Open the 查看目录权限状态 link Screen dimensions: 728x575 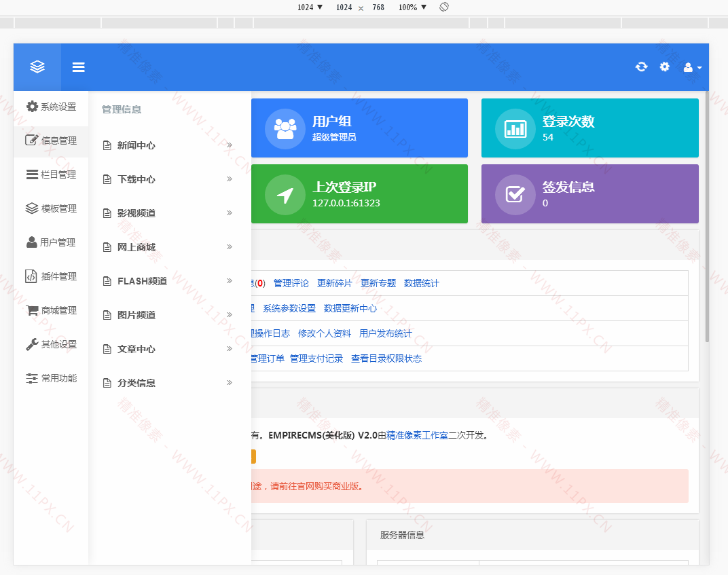pos(386,358)
